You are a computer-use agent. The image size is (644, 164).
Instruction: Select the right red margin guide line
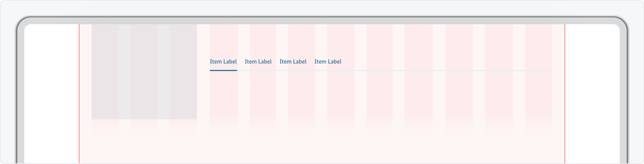point(565,94)
